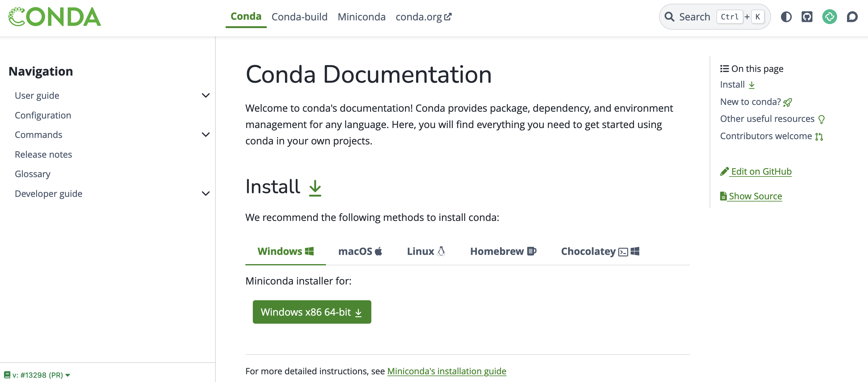Open the Discourse speech bubble icon
The image size is (868, 382).
pos(852,16)
